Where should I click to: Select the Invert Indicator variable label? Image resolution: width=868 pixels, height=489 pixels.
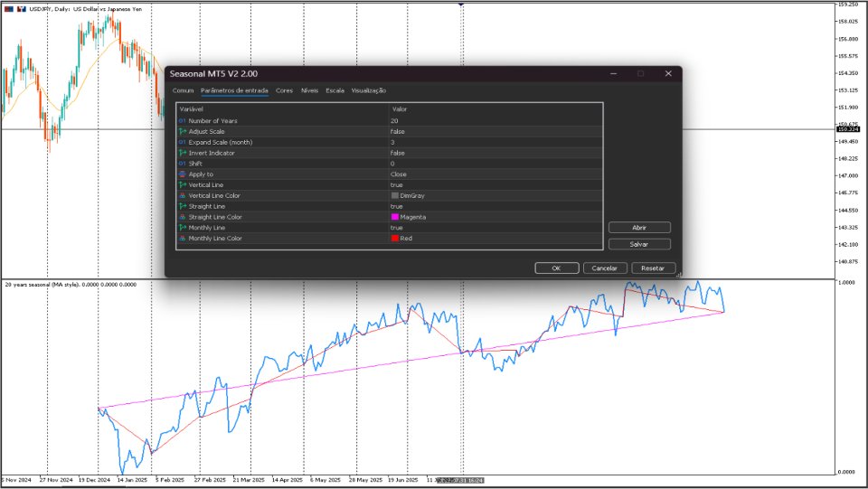click(x=212, y=154)
